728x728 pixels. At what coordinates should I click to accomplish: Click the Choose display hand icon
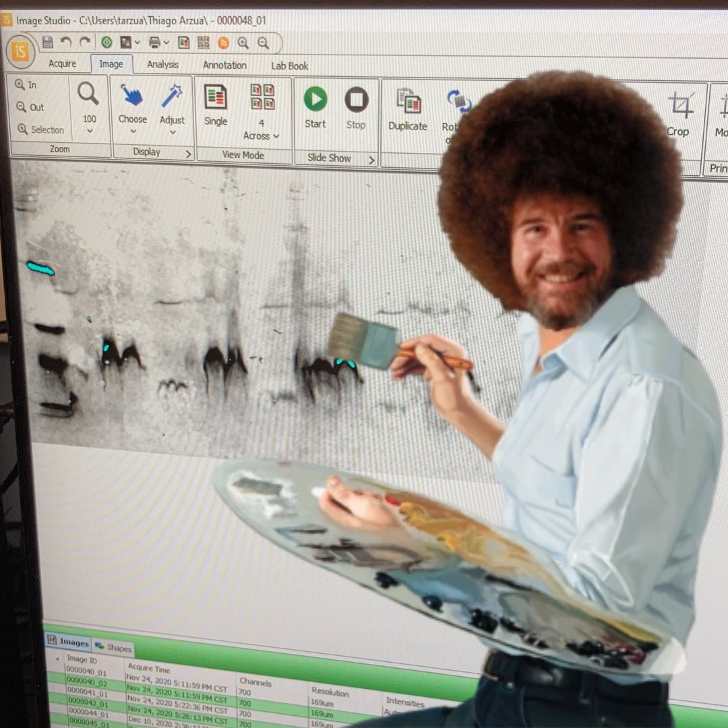pos(132,95)
